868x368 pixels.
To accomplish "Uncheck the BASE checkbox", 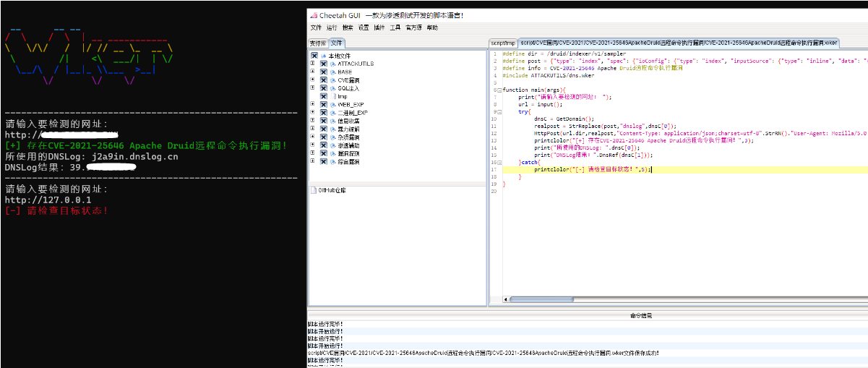I will coord(324,72).
